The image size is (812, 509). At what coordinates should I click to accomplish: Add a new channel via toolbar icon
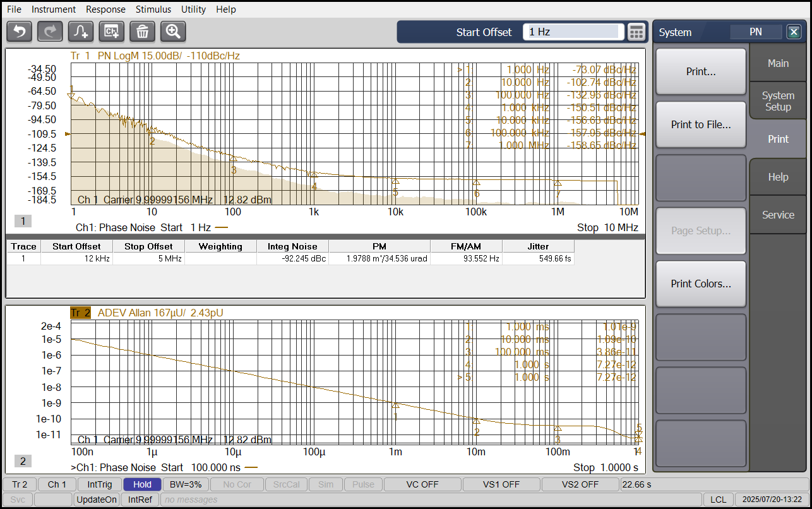[x=112, y=31]
